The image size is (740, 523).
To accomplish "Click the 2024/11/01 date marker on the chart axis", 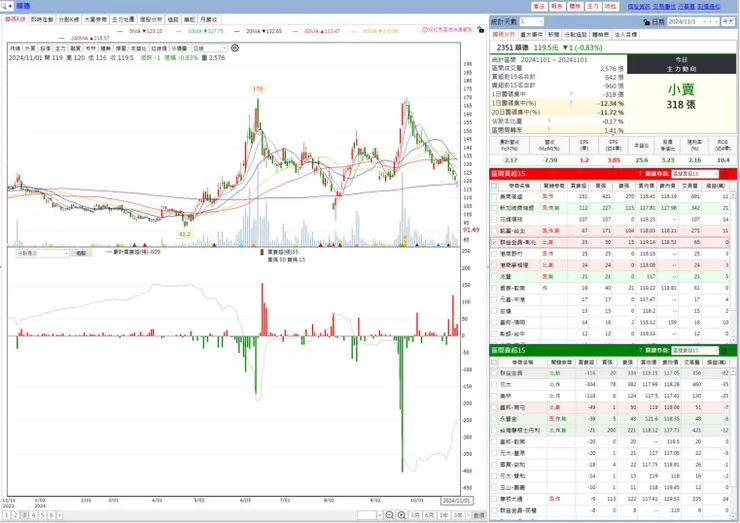I will 456,500.
